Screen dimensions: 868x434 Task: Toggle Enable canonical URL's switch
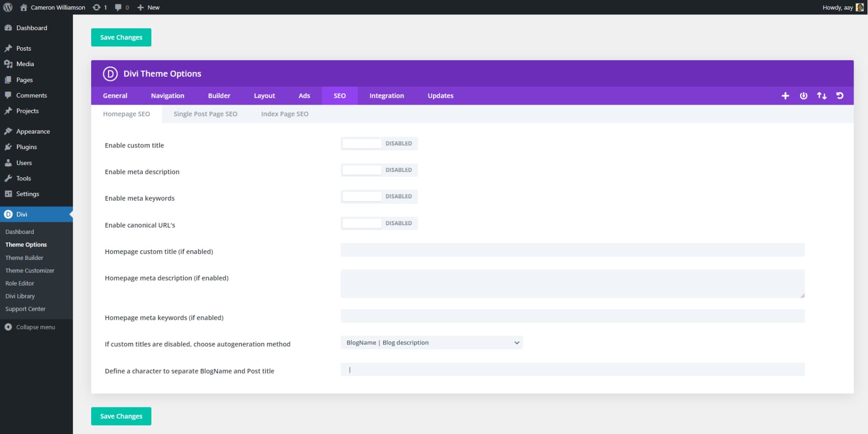coord(362,223)
